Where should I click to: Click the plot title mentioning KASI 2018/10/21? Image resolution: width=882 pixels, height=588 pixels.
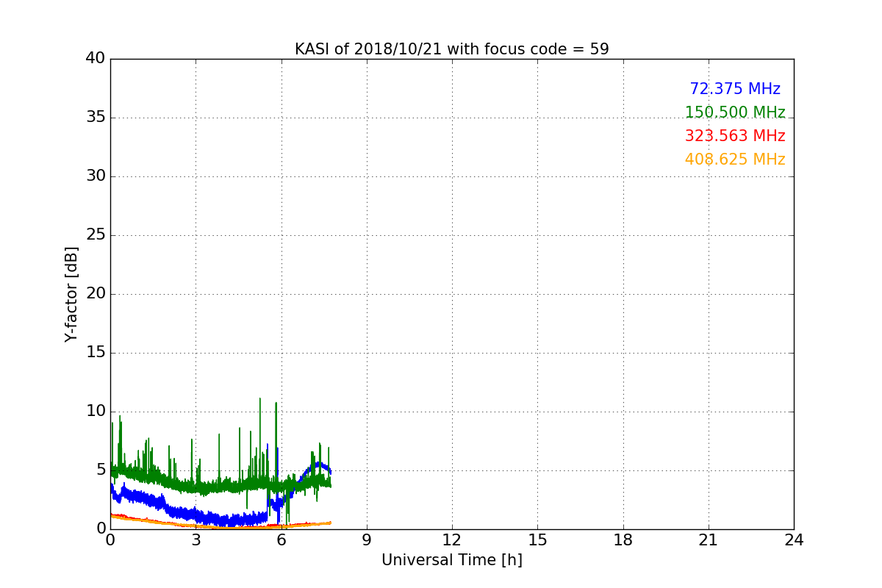click(x=451, y=49)
